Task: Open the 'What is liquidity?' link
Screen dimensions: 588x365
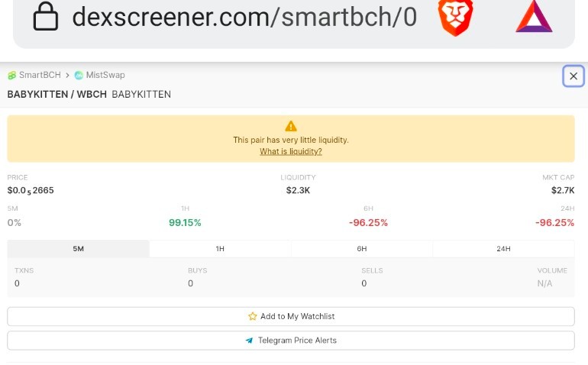Action: click(291, 151)
